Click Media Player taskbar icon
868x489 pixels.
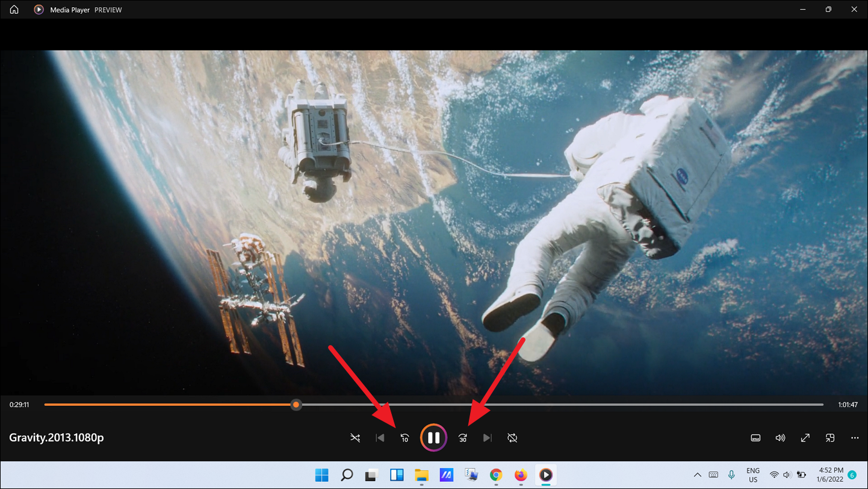pos(546,475)
